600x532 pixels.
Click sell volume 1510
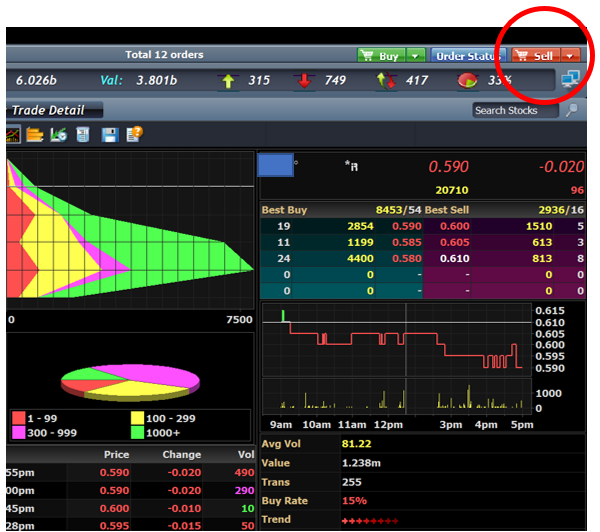539,226
